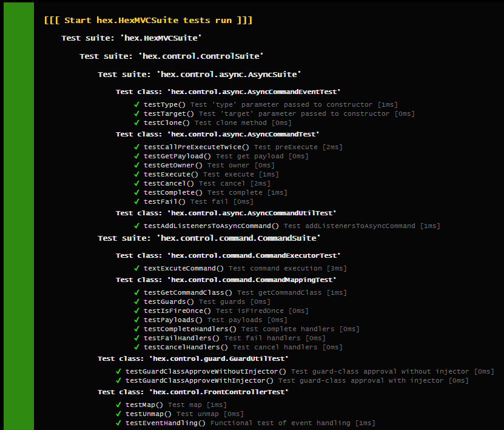Click the testTarget() result row
The width and height of the screenshot is (504, 430).
274,114
